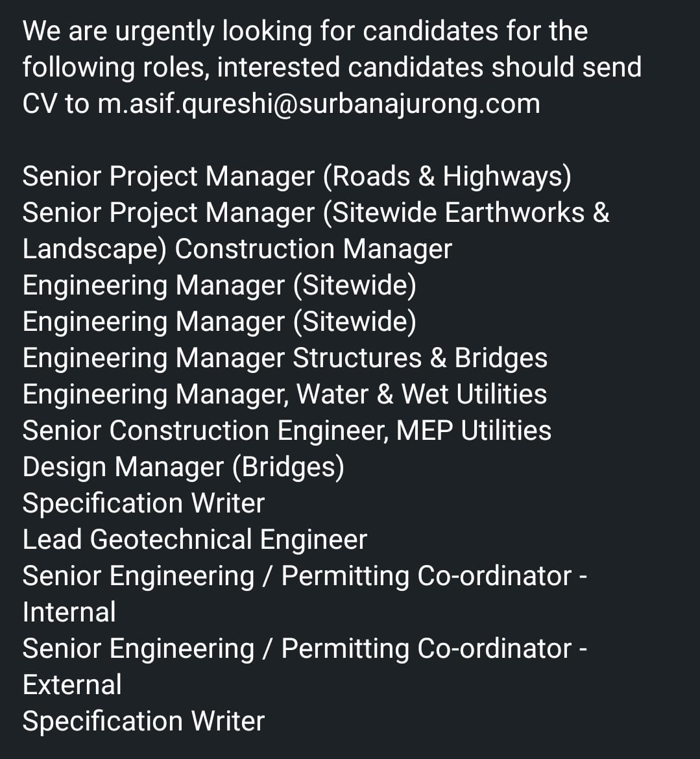Click the first Engineering Manager (Sitewide) line
This screenshot has width=700, height=759.
pos(219,285)
